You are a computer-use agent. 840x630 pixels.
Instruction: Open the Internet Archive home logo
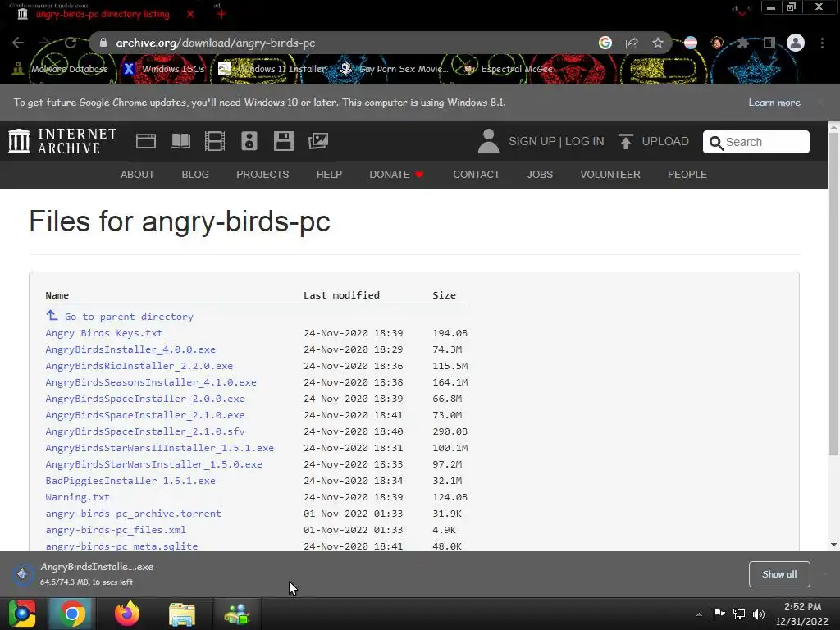tap(62, 141)
